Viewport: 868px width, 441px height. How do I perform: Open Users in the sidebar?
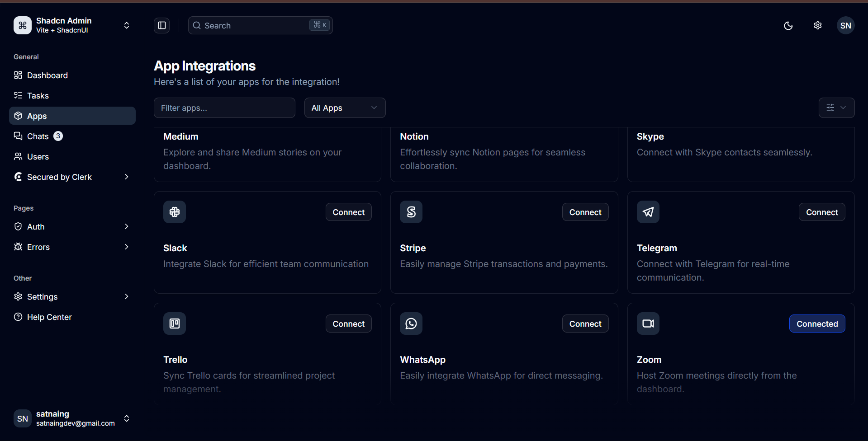click(x=72, y=157)
